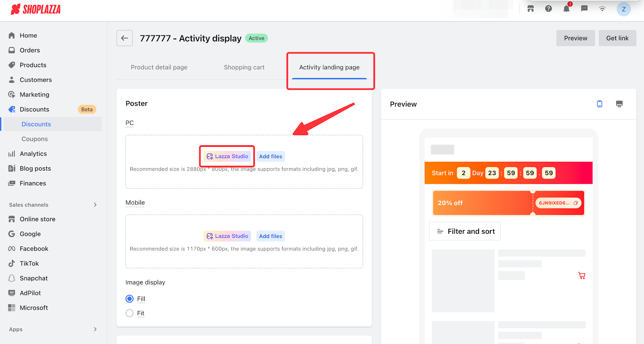Select the Fit image display option

130,313
